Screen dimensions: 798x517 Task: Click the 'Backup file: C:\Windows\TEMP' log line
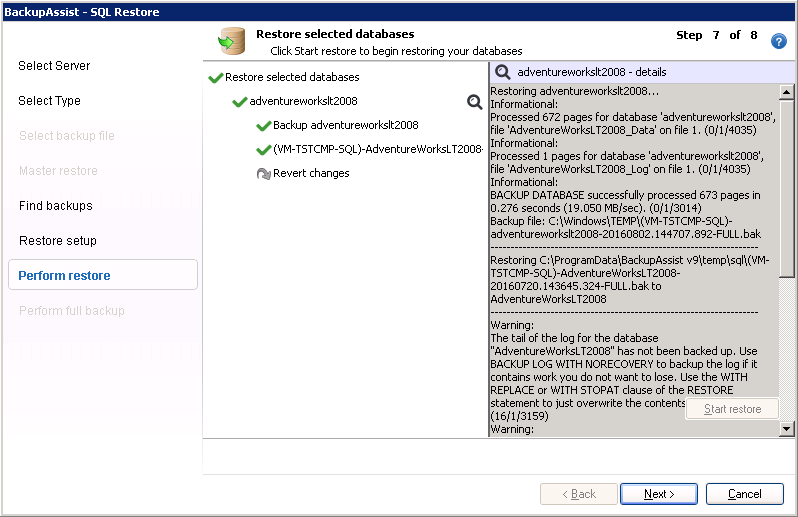click(x=611, y=221)
